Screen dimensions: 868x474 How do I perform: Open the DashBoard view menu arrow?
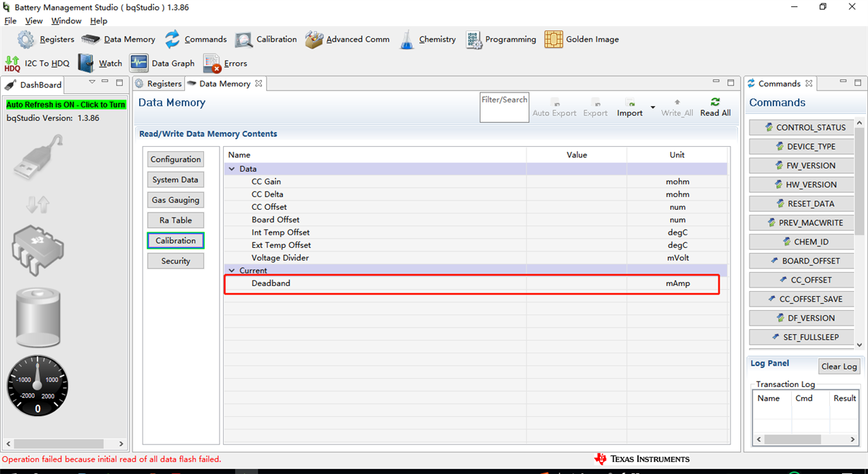(92, 83)
